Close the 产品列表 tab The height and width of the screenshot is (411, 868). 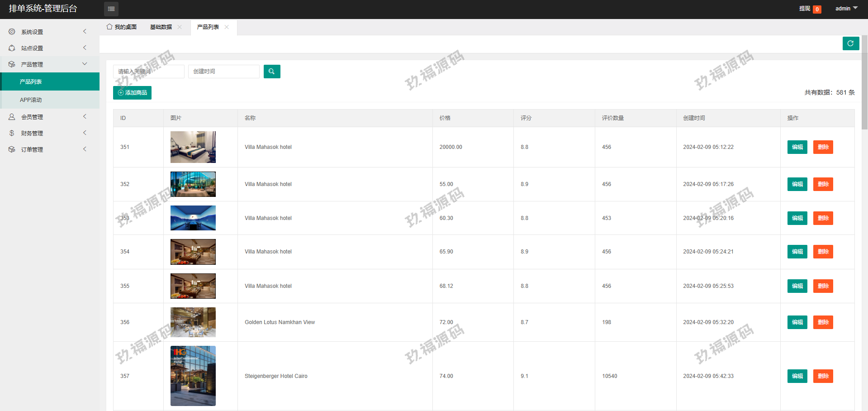[x=227, y=27]
